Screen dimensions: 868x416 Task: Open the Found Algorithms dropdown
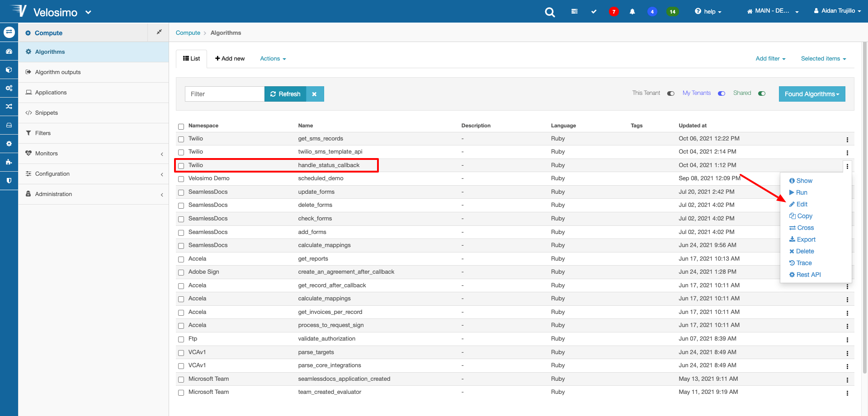point(812,94)
